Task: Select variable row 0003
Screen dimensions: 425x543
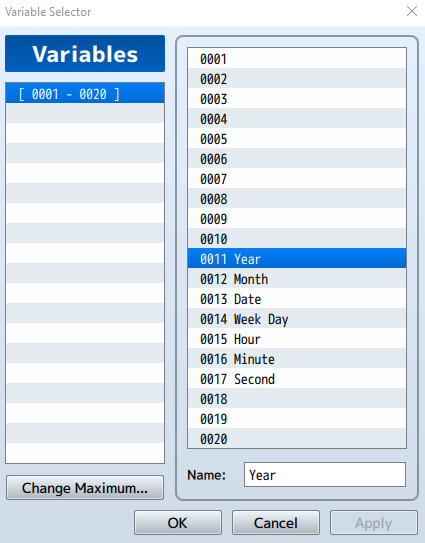Action: pos(297,98)
